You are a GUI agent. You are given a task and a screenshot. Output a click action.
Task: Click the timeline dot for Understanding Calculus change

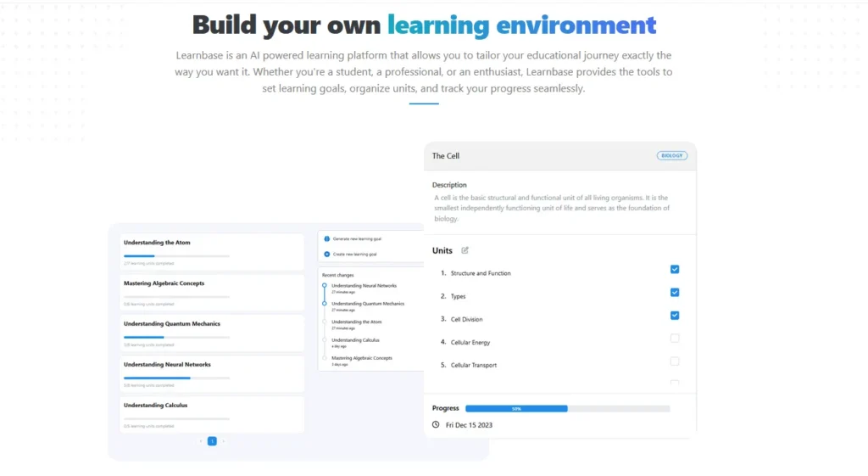coord(325,340)
